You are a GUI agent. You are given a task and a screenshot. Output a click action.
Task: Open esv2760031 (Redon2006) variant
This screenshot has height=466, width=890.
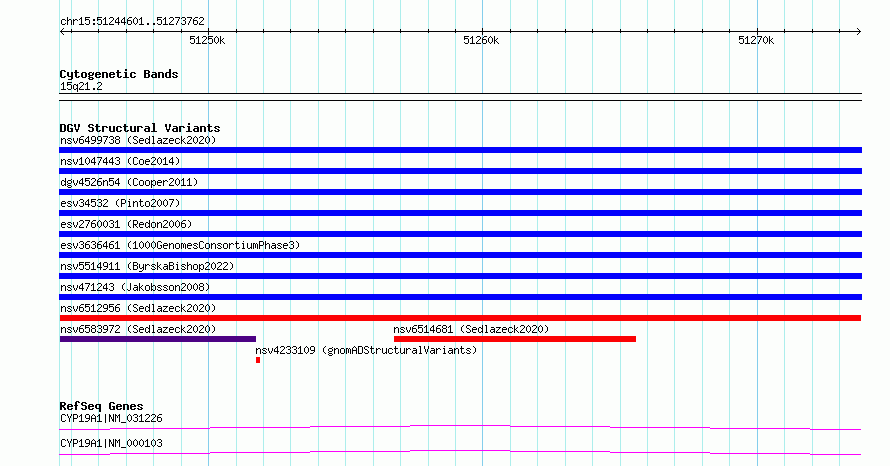click(x=126, y=224)
